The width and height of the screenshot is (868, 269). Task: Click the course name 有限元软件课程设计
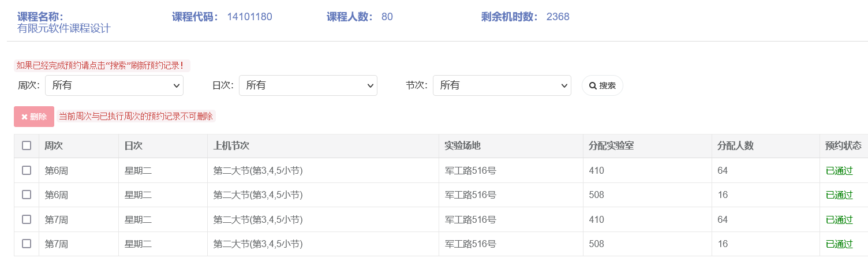pos(64,28)
